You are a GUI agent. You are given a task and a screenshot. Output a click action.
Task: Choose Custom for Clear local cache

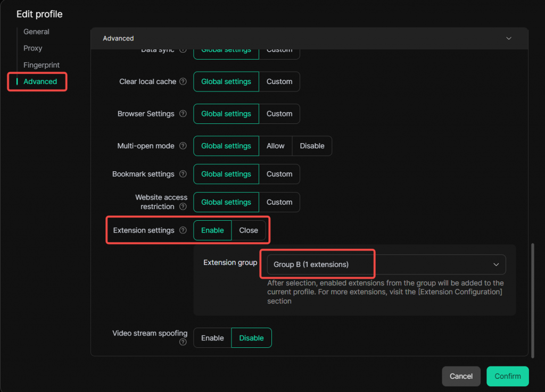[x=279, y=82]
